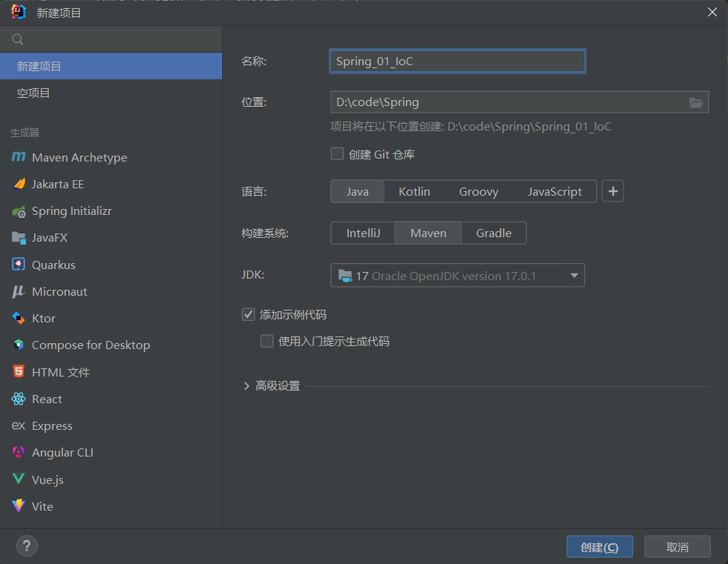Uncheck the 添加示例代码 checkbox
This screenshot has width=728, height=564.
249,314
